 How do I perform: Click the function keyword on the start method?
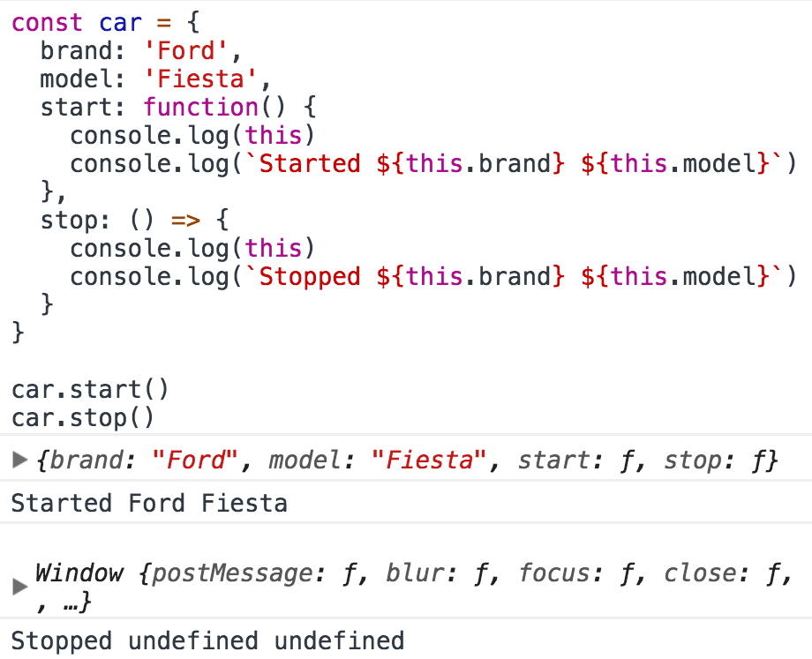pos(200,107)
